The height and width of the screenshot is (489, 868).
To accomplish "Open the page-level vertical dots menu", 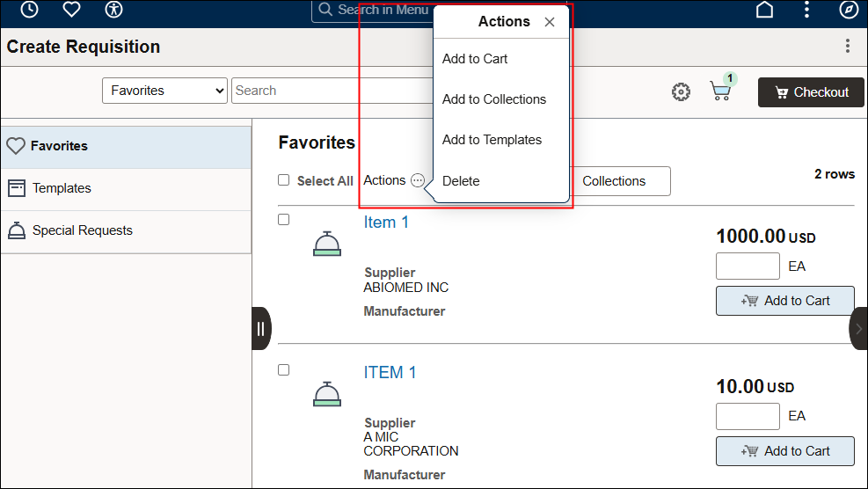I will click(847, 47).
